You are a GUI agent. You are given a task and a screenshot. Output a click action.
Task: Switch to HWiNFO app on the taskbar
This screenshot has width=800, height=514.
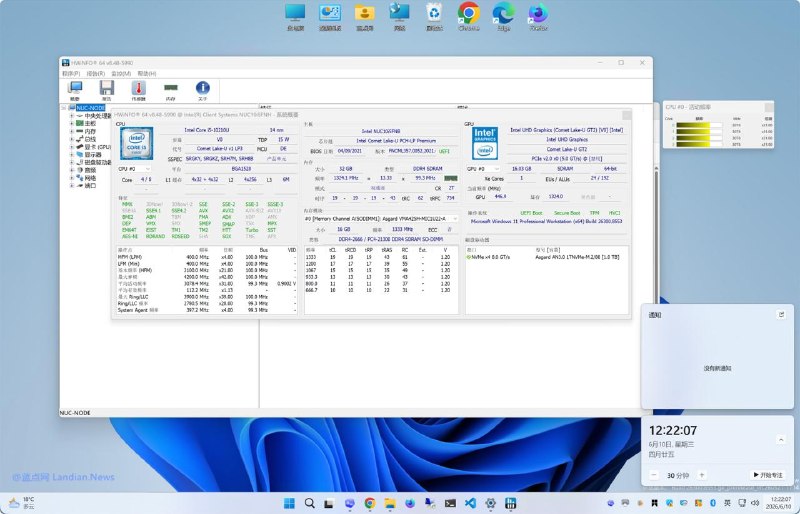click(x=510, y=503)
